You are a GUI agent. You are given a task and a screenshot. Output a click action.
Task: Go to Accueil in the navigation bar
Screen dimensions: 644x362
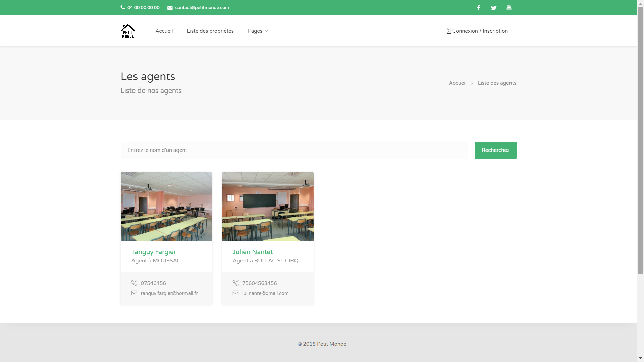coord(164,31)
